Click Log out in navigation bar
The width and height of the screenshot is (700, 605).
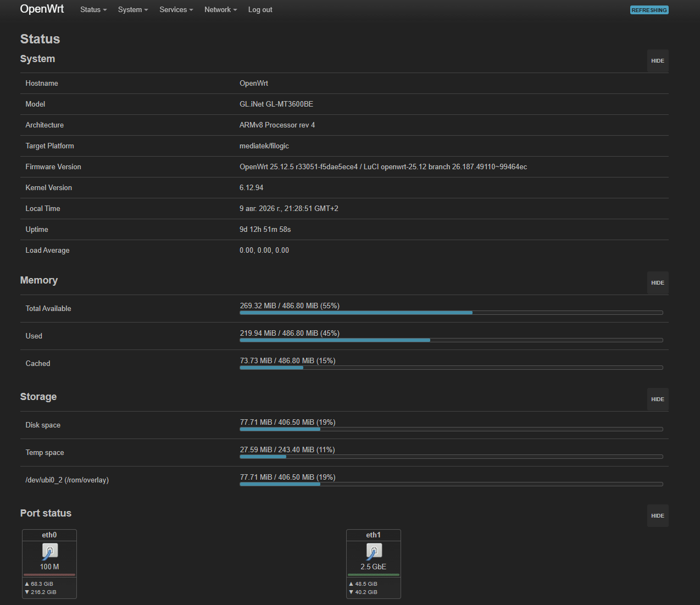260,10
